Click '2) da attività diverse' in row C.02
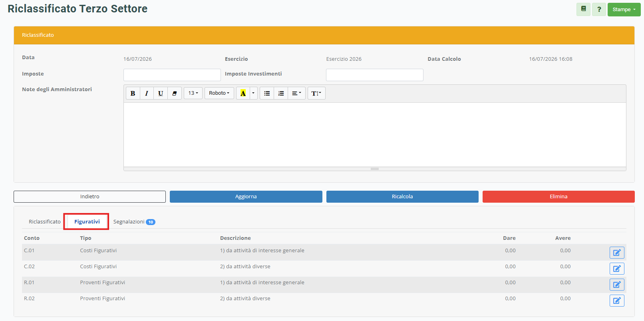This screenshot has width=644, height=321. (x=245, y=267)
